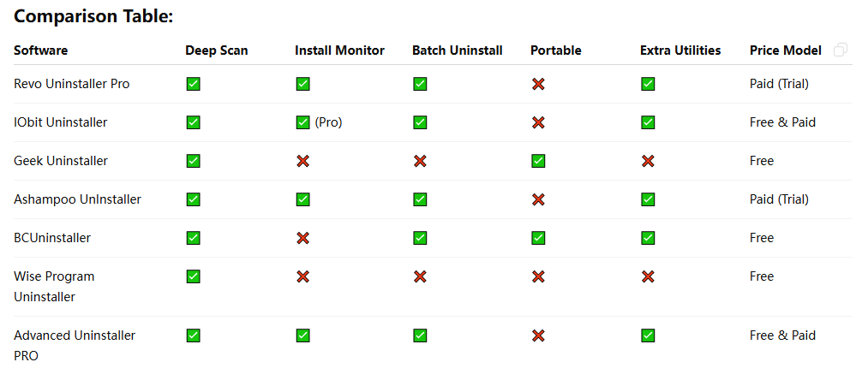The height and width of the screenshot is (374, 868).
Task: Click Revo Uninstaller Pro Portable red cross
Action: pyautogui.click(x=538, y=84)
